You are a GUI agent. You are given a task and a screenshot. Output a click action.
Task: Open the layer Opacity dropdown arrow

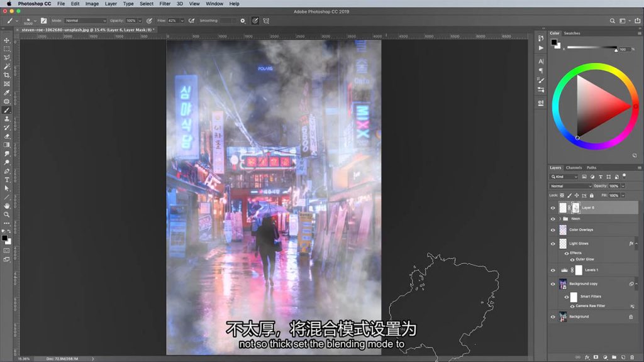[x=623, y=186]
